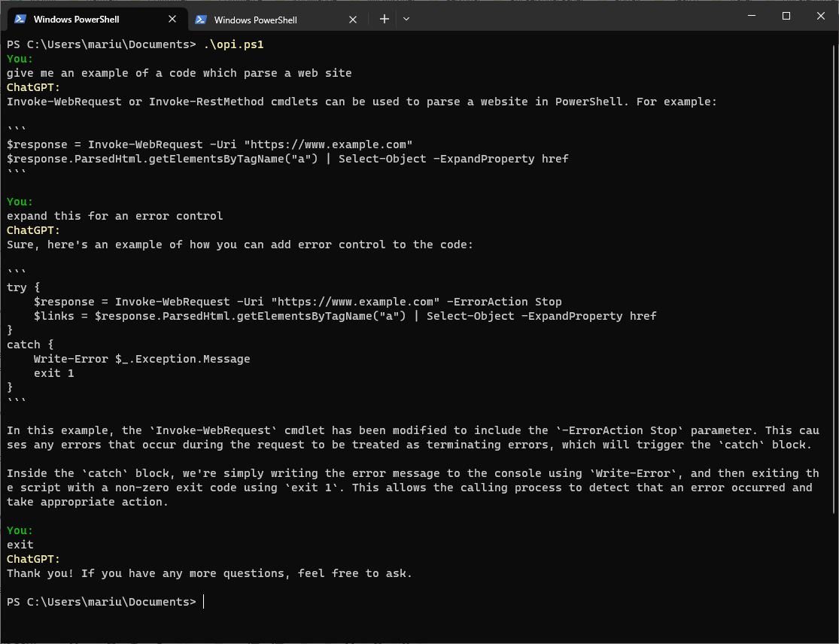The height and width of the screenshot is (644, 839).
Task: Click the command '.\opi.ps1' on the first prompt line
Action: tap(233, 44)
